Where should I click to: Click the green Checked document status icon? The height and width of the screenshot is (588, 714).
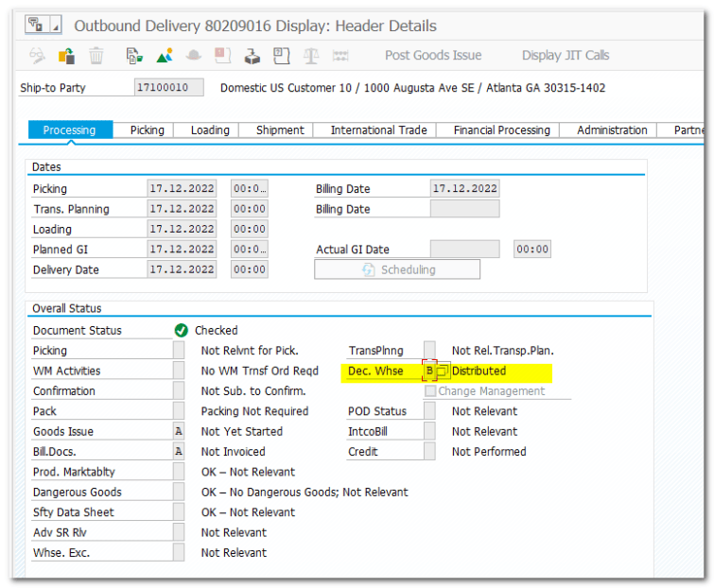(x=182, y=331)
